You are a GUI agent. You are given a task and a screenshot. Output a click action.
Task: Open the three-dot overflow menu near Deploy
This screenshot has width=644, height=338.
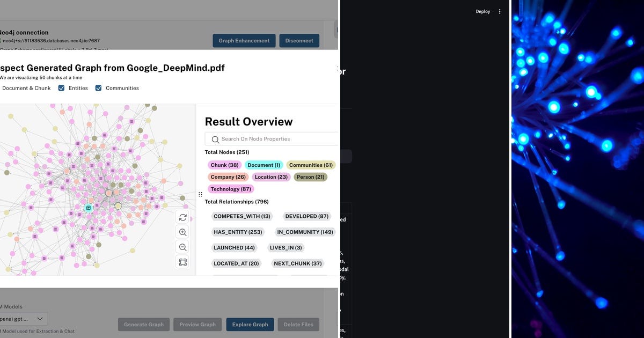tap(500, 11)
